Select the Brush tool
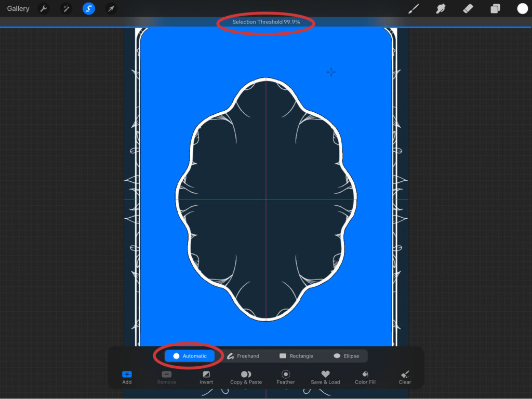This screenshot has height=399, width=532. (x=414, y=9)
